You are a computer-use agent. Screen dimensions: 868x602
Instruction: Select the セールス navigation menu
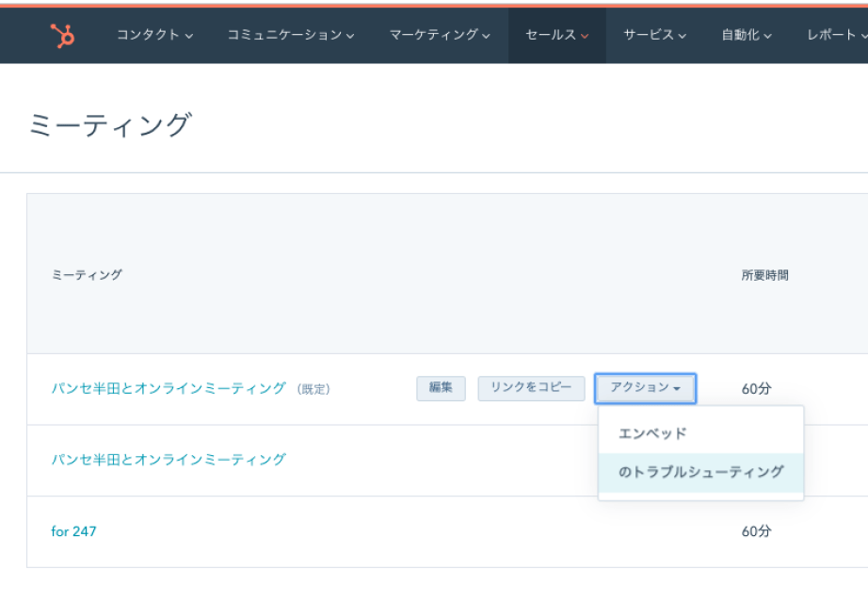[556, 36]
